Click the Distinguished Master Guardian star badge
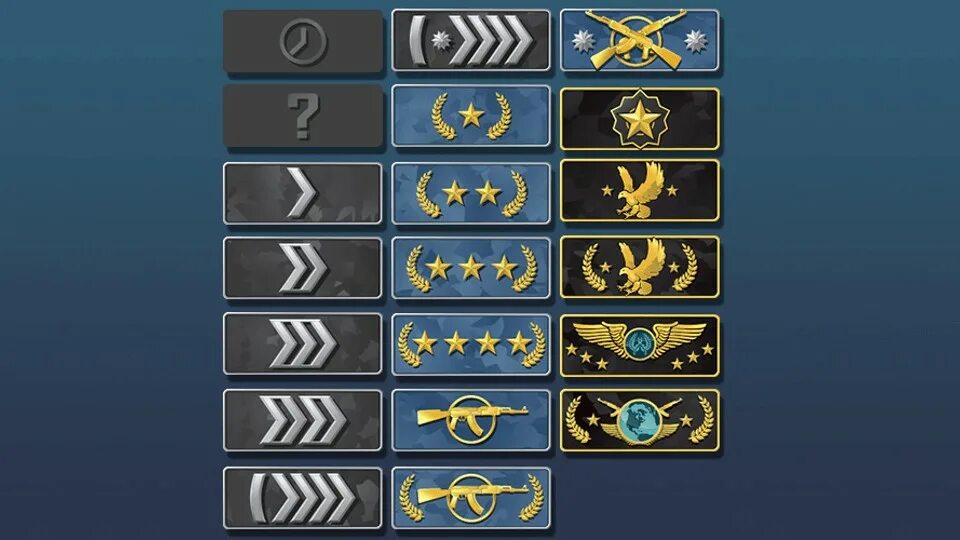Screen dimensions: 960x540 [x=640, y=119]
